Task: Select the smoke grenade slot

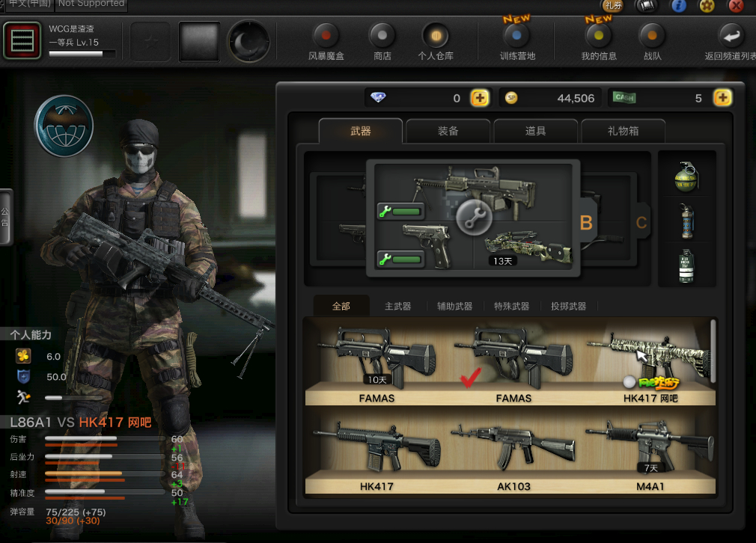Action: [x=686, y=266]
